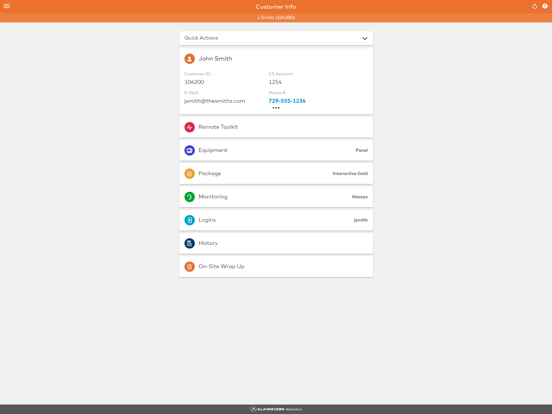Viewport: 552px width, 414px height.
Task: Click the John Smith name heading
Action: coord(215,59)
